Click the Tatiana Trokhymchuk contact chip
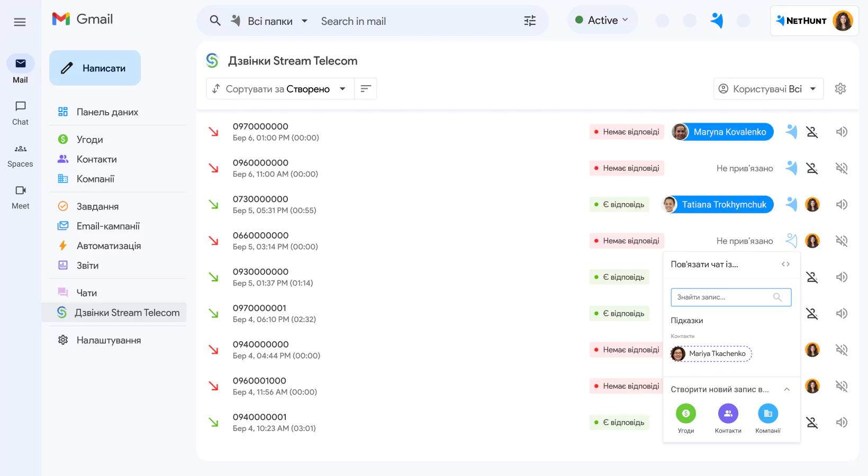Screen dimensions: 868x476 pos(717,204)
